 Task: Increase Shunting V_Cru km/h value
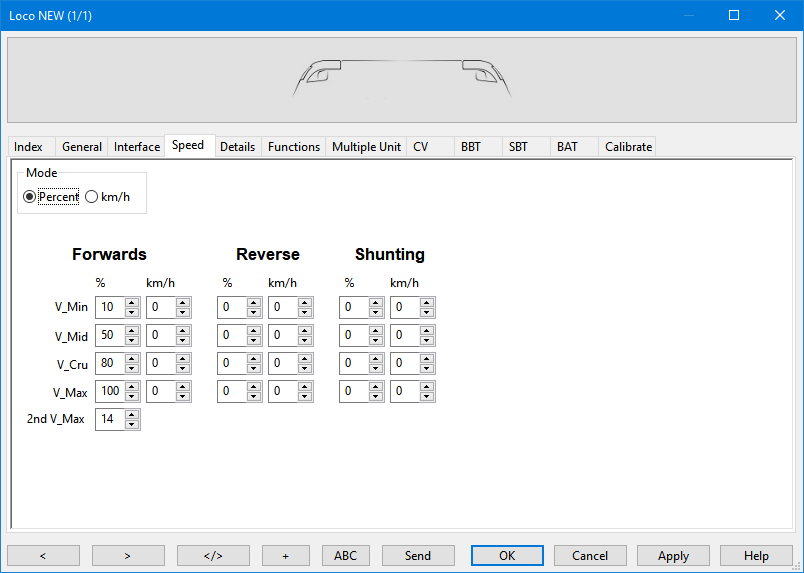click(x=427, y=359)
